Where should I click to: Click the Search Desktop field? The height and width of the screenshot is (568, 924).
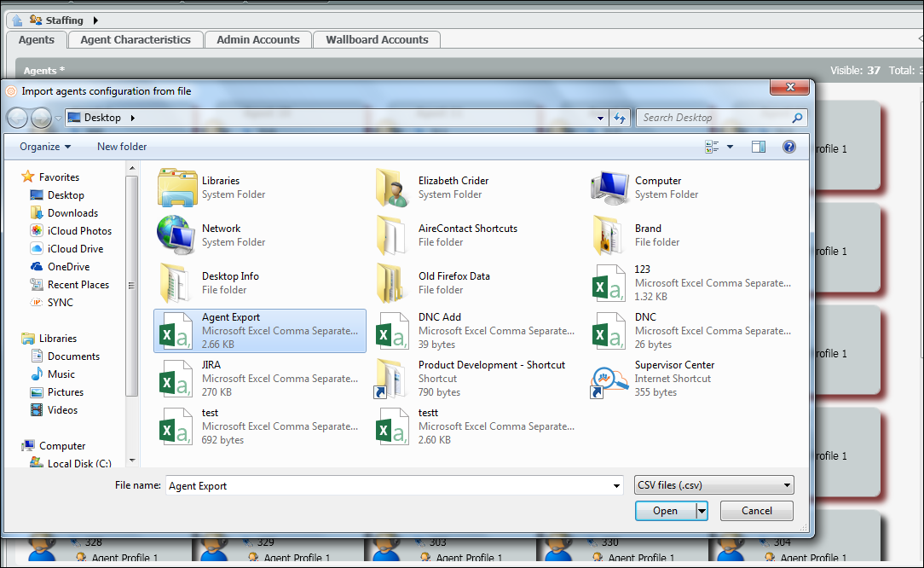(x=714, y=118)
